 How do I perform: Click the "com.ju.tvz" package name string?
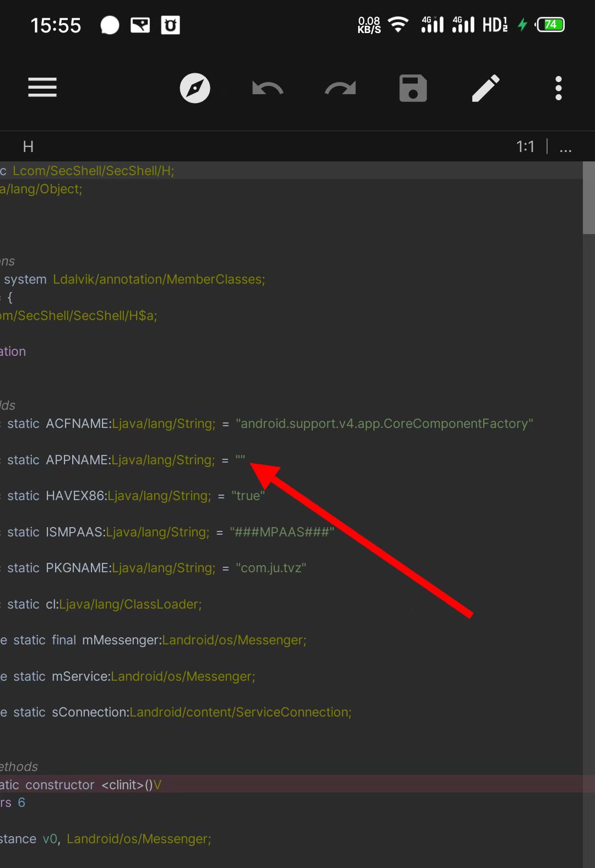(271, 568)
